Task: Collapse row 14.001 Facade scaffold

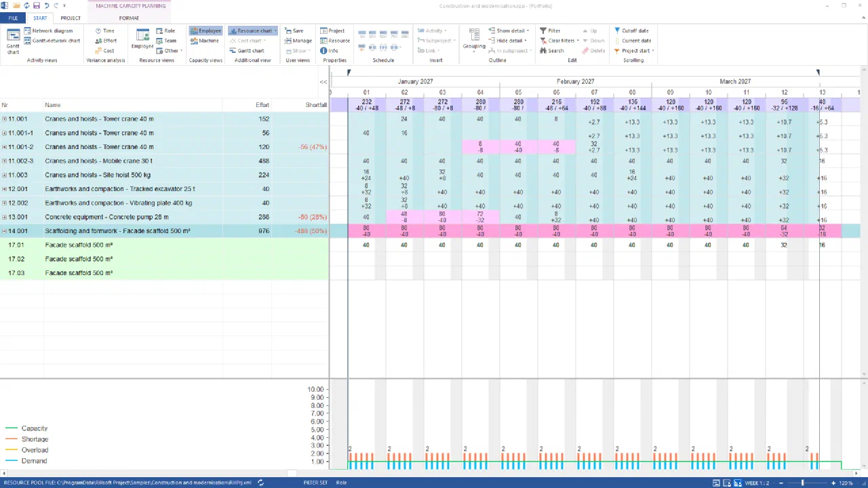Action: [4, 231]
